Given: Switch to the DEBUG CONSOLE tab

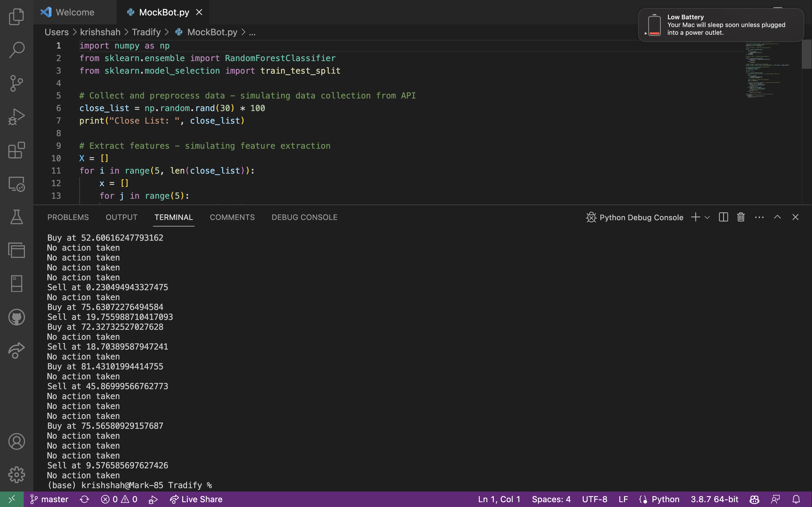Looking at the screenshot, I should coord(304,217).
